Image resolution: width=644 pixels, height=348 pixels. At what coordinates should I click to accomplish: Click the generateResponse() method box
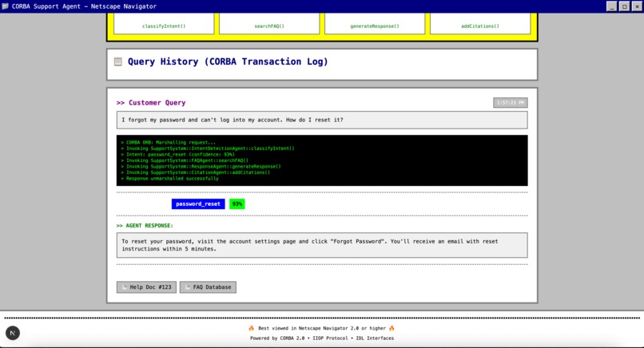coord(375,24)
